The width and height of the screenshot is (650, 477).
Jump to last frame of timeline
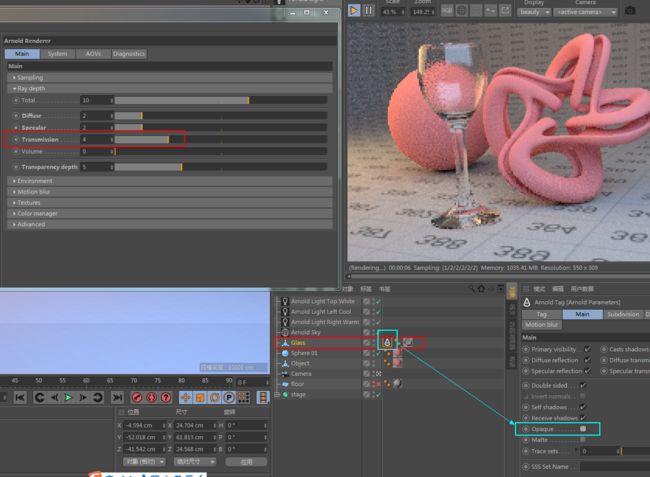[x=118, y=397]
